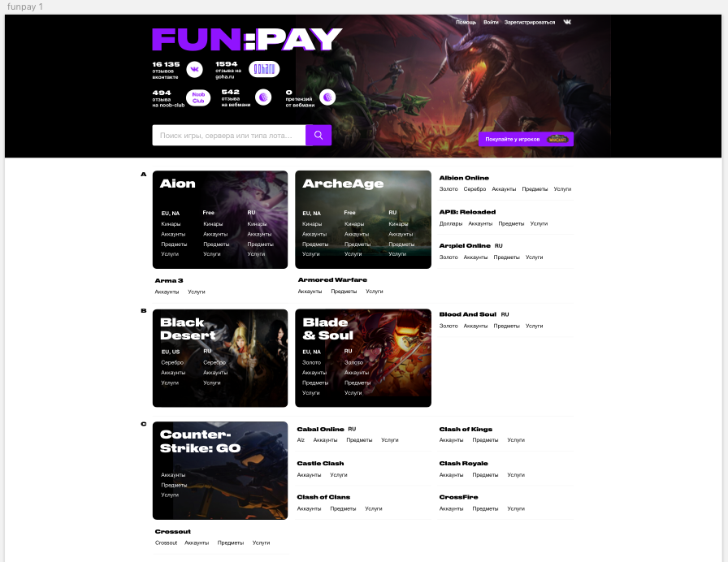Image resolution: width=728 pixels, height=562 pixels.
Task: Click the WebMoney zero claims icon
Action: 327,97
